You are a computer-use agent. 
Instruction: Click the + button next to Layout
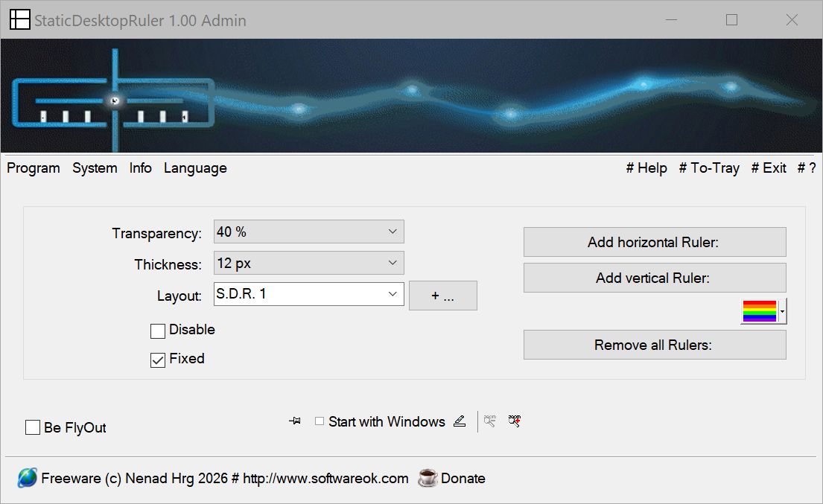(442, 295)
